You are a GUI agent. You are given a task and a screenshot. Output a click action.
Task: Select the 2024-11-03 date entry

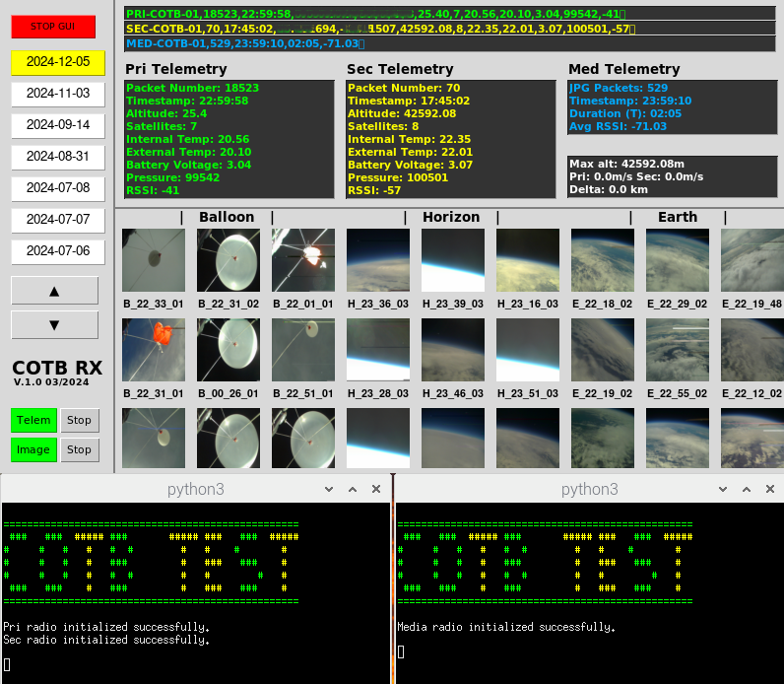[58, 94]
